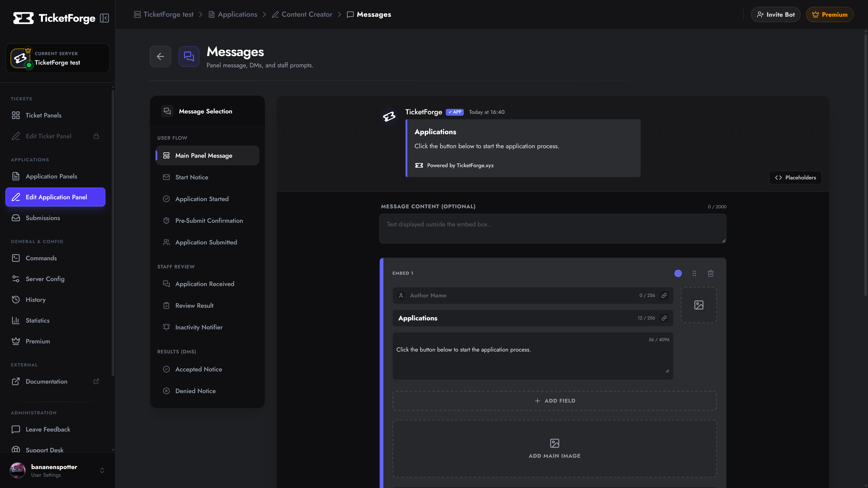Select Edit Application Panel sidebar item
Screen dimensions: 868x488
coord(55,197)
